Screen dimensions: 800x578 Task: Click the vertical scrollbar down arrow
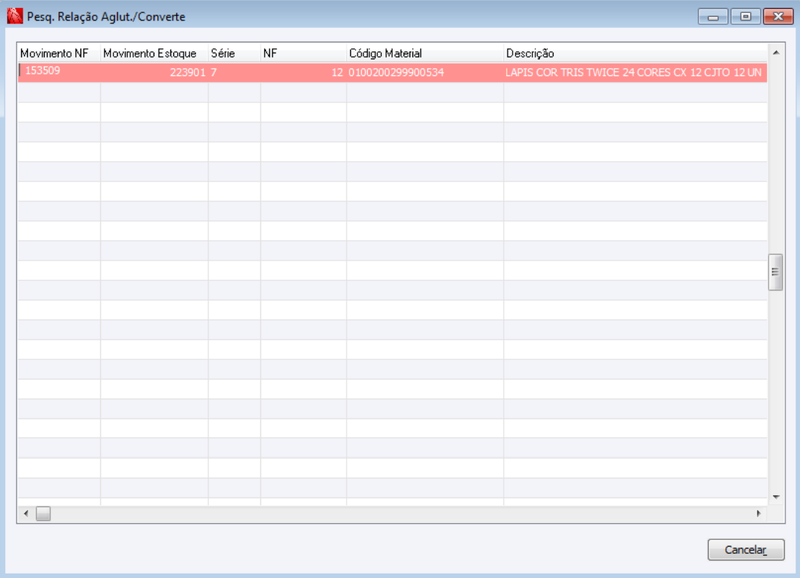(x=776, y=497)
